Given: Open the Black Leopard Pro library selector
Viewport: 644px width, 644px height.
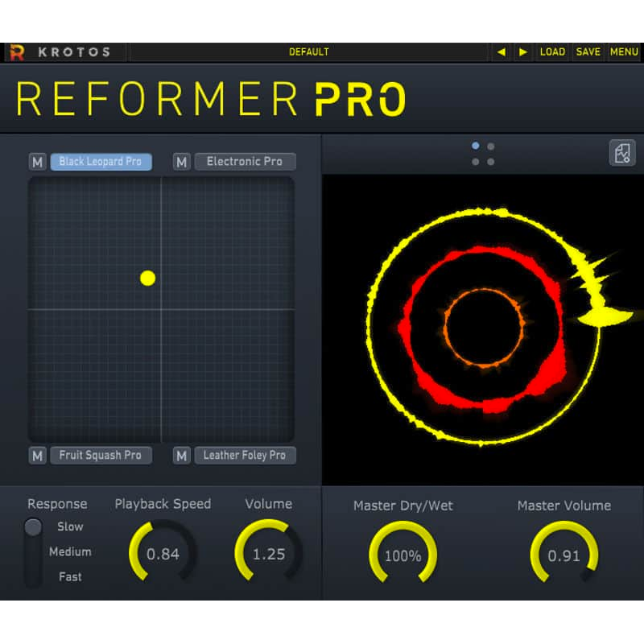Looking at the screenshot, I should pos(100,162).
